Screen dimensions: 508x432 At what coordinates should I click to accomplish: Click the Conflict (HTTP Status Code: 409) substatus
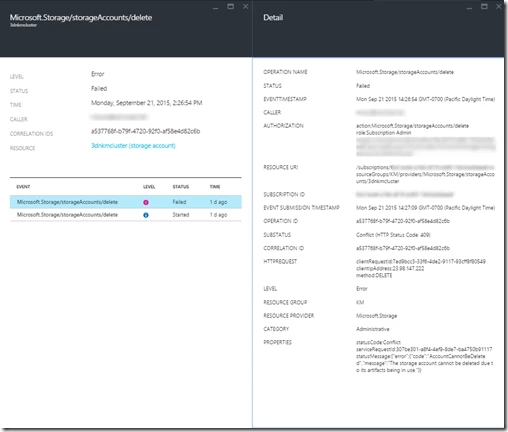[x=393, y=235]
